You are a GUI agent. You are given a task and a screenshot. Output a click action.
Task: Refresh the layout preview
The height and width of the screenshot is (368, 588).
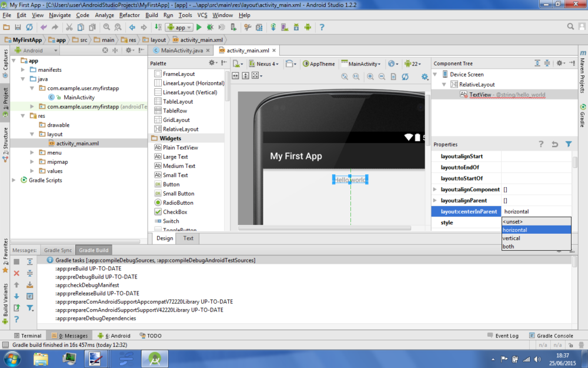(405, 76)
